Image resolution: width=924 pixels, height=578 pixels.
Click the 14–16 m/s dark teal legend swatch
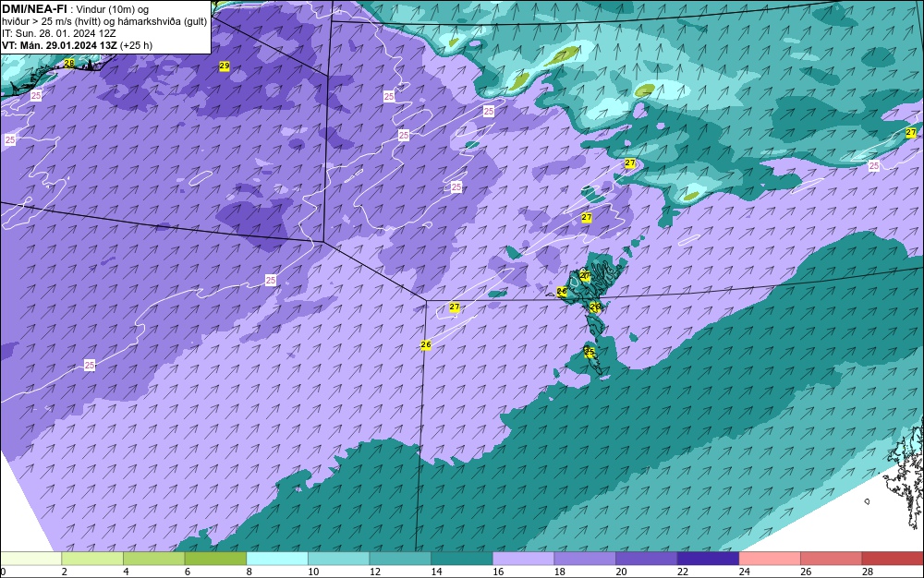[x=462, y=559]
